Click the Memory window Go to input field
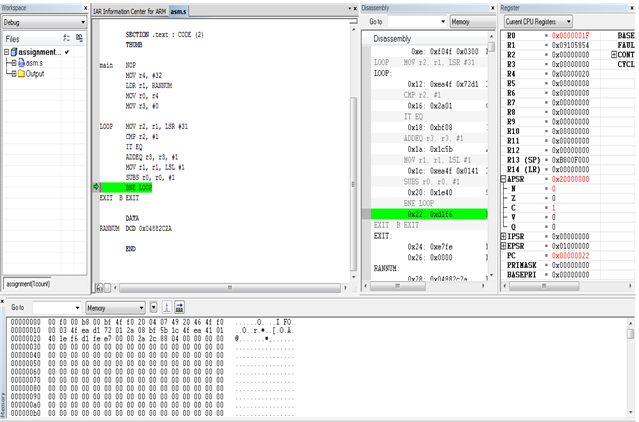Screen dimensions: 639x422 click(53, 308)
